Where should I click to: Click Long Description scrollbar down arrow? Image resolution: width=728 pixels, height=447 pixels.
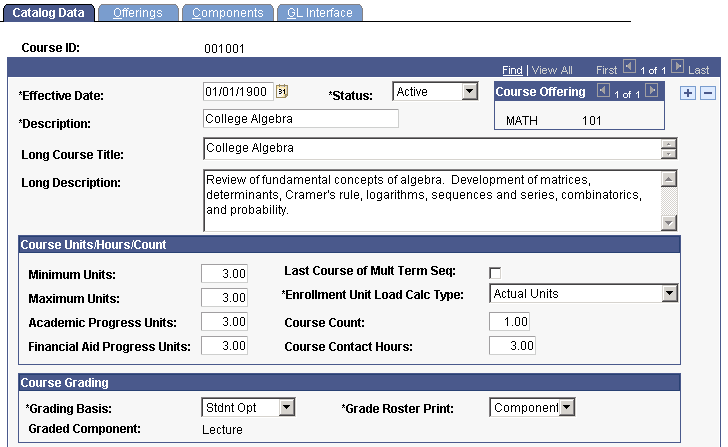pyautogui.click(x=669, y=223)
